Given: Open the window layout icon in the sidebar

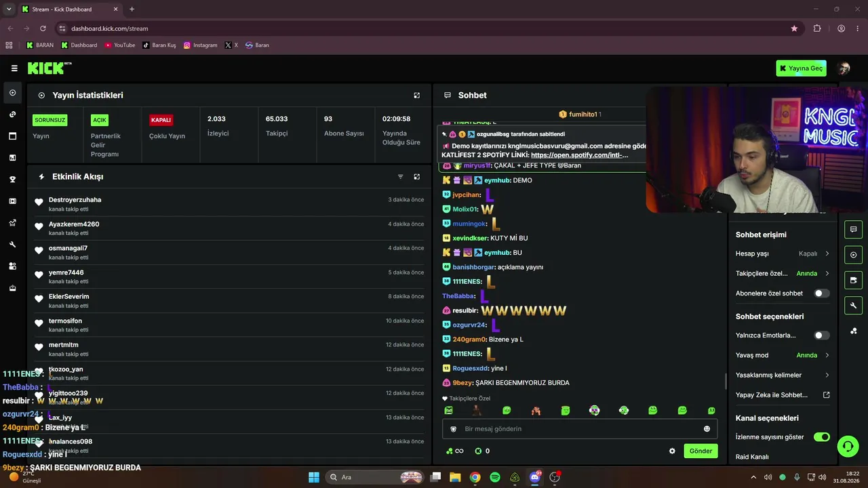Looking at the screenshot, I should (x=12, y=136).
